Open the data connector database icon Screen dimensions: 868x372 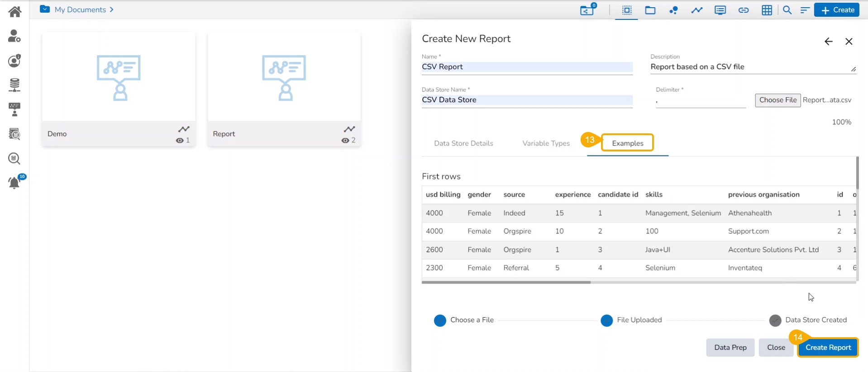coord(14,85)
